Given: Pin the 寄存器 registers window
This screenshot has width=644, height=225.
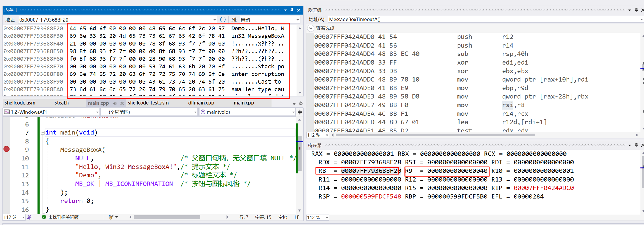Looking at the screenshot, I should click(x=636, y=145).
